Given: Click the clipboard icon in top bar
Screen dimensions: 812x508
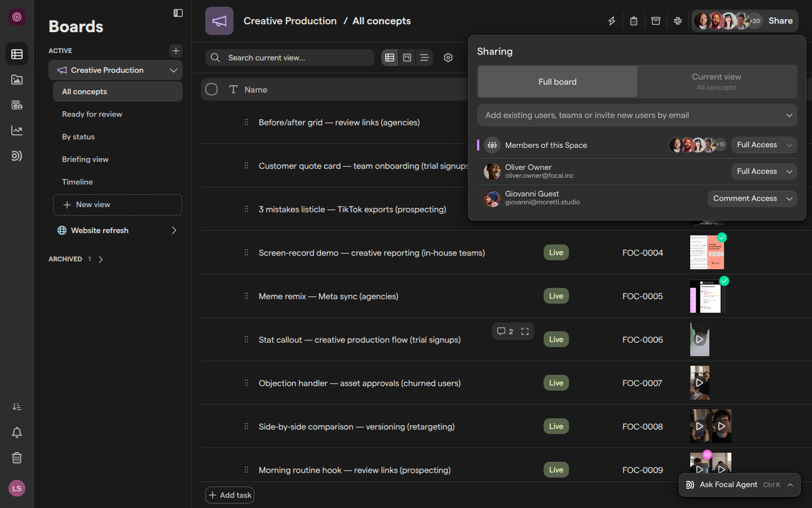Looking at the screenshot, I should [634, 21].
